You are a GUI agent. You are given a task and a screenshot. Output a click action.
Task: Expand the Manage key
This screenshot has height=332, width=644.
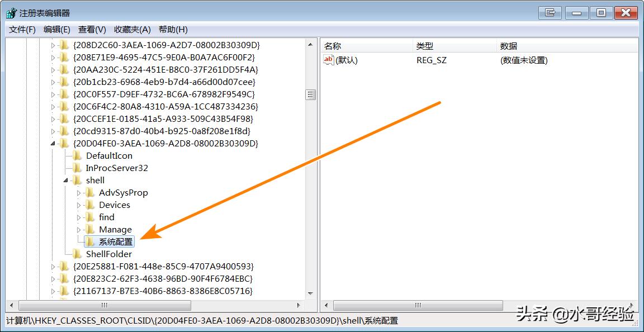[79, 230]
